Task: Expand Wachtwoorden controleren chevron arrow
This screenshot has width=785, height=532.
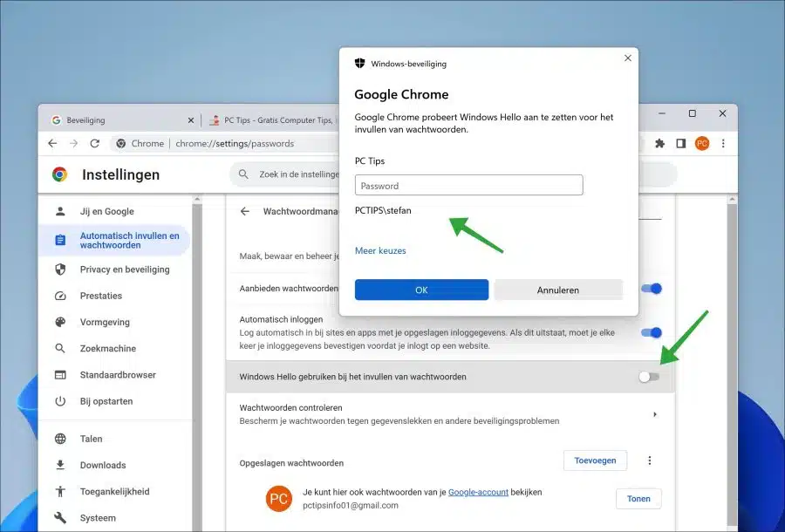Action: coord(655,414)
